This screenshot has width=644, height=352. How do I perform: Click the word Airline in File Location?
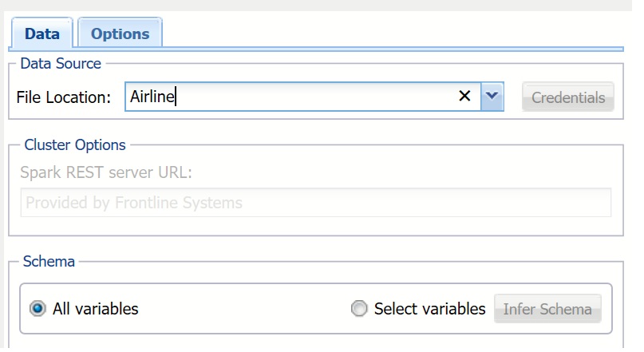(x=152, y=97)
